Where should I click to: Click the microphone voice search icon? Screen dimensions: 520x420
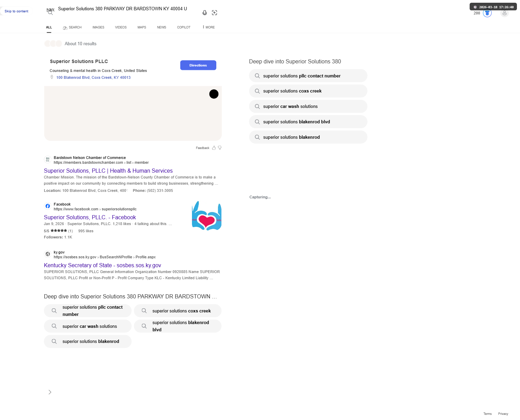coord(205,13)
